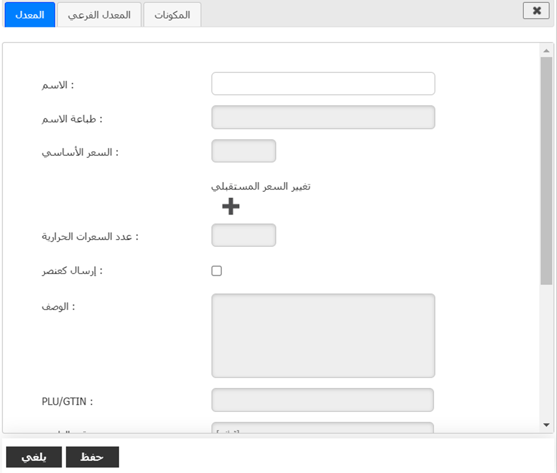Click the حفظ save button

tap(92, 457)
